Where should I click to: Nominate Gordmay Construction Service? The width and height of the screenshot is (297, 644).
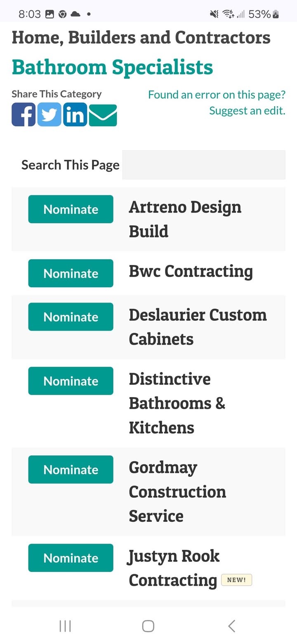(71, 469)
